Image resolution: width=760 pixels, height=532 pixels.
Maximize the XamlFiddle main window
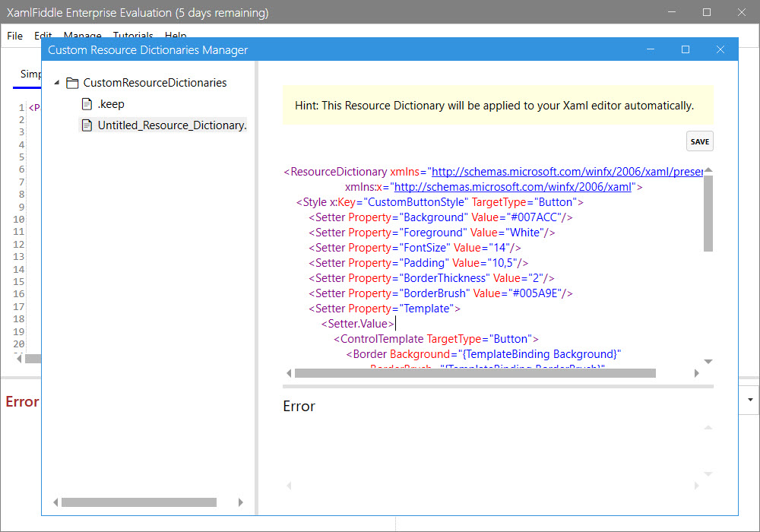tap(707, 12)
